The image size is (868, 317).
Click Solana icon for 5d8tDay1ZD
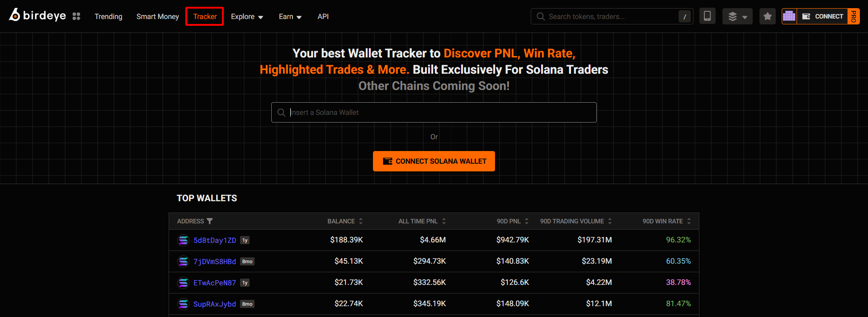point(183,240)
